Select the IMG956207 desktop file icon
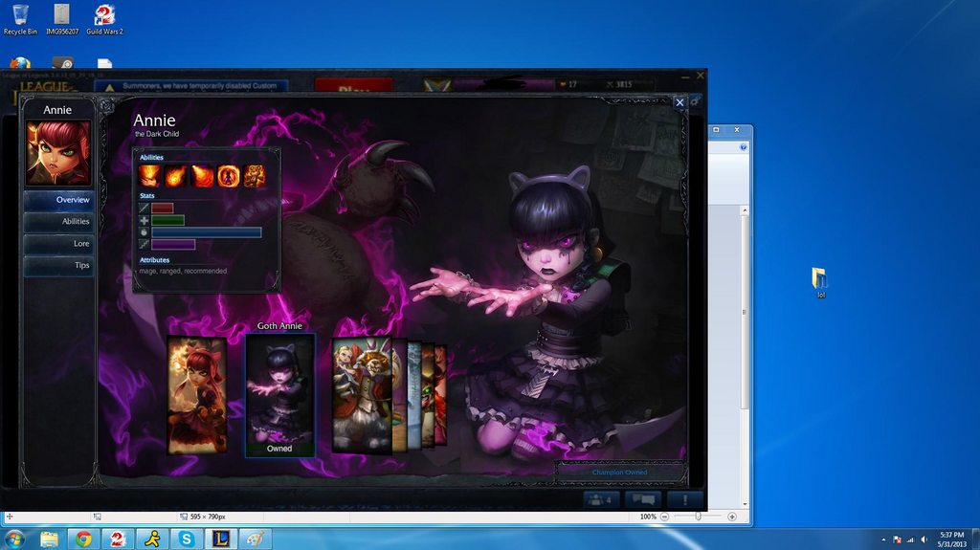The width and height of the screenshot is (980, 550). 62,19
